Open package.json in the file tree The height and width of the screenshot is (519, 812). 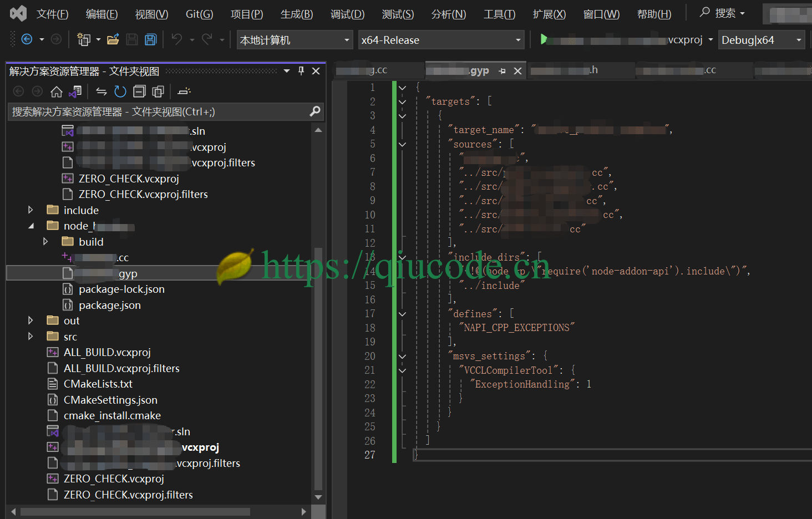pyautogui.click(x=109, y=306)
